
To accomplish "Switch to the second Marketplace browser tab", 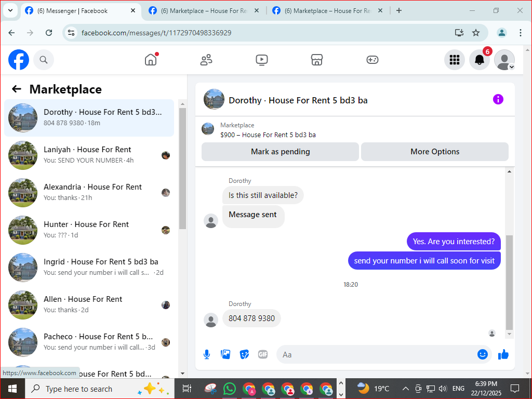I will point(204,11).
